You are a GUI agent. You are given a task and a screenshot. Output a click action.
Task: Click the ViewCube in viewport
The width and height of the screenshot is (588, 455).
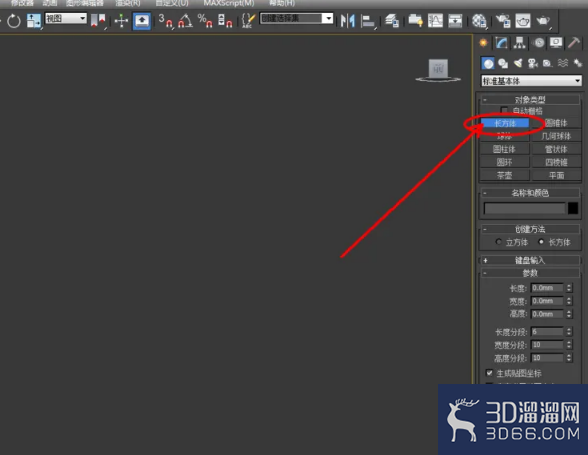coord(438,70)
